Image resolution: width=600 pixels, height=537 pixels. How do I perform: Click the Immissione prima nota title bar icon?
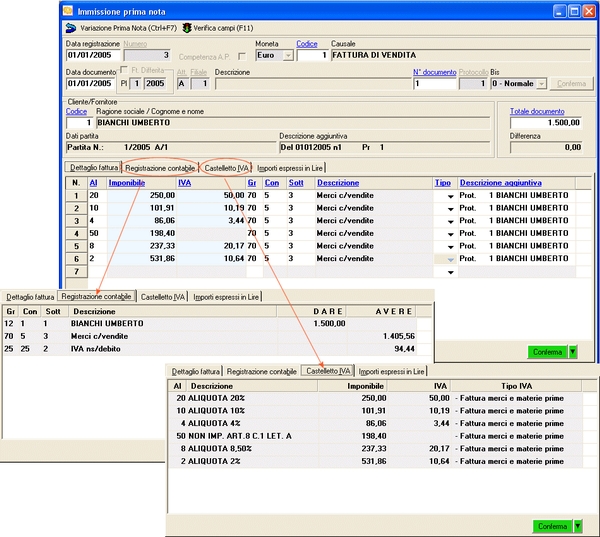point(69,9)
